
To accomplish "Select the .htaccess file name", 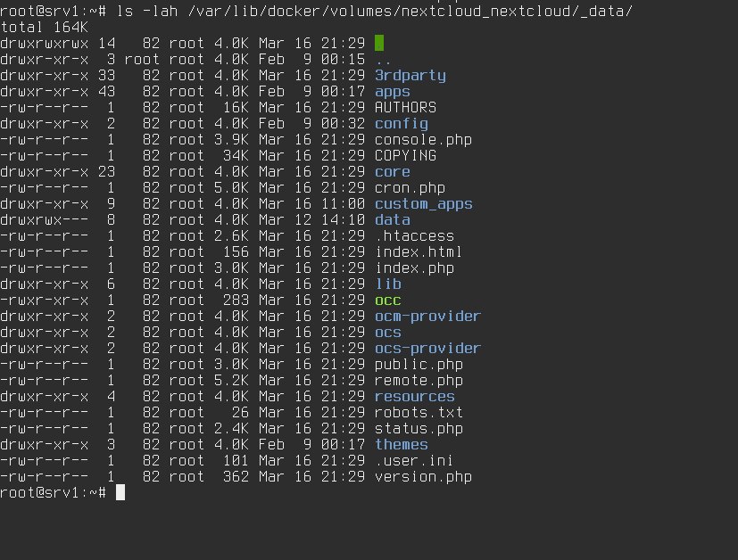I will pos(414,235).
